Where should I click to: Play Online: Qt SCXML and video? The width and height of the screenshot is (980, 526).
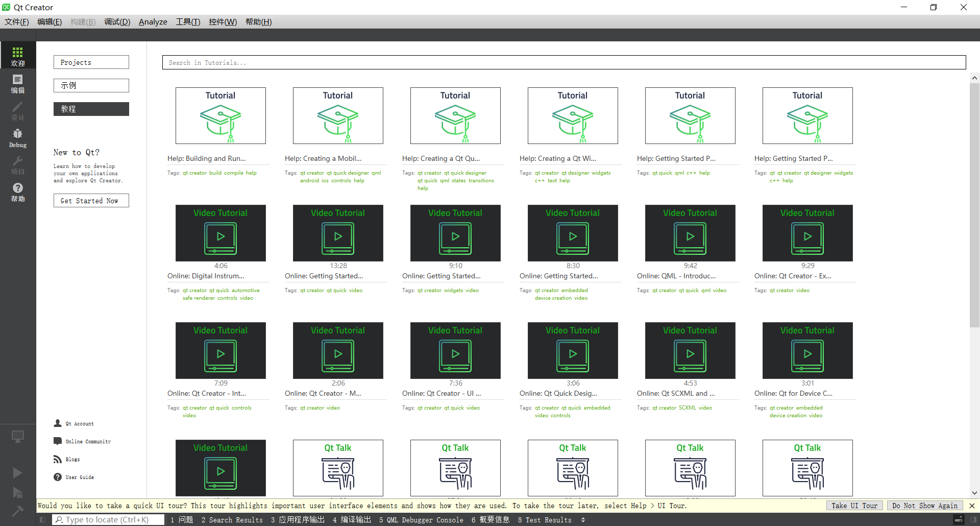690,350
